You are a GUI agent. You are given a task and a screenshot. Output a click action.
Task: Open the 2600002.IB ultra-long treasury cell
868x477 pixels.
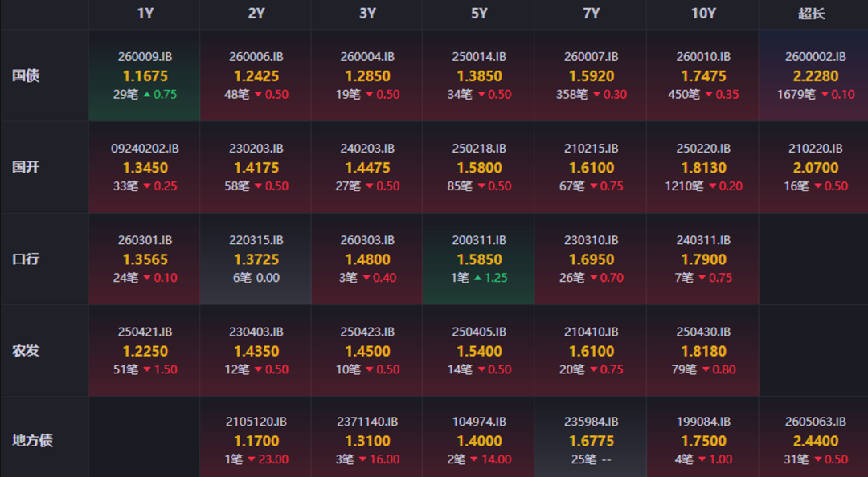813,75
